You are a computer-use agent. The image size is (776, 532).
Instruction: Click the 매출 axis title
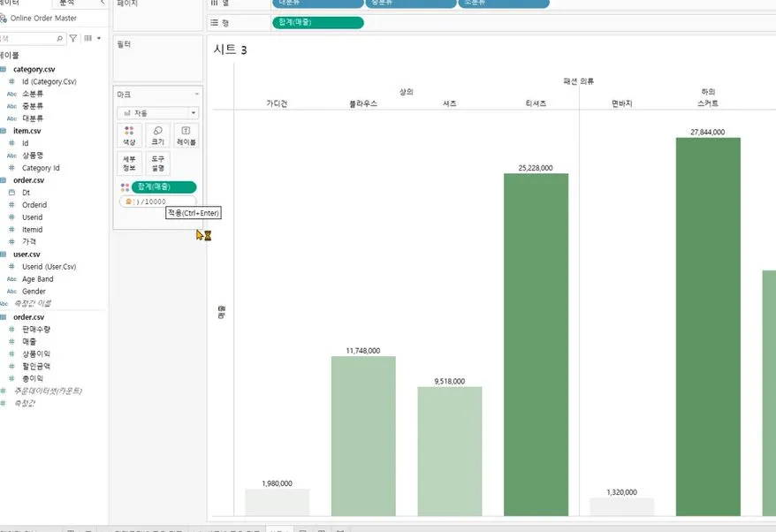click(221, 312)
